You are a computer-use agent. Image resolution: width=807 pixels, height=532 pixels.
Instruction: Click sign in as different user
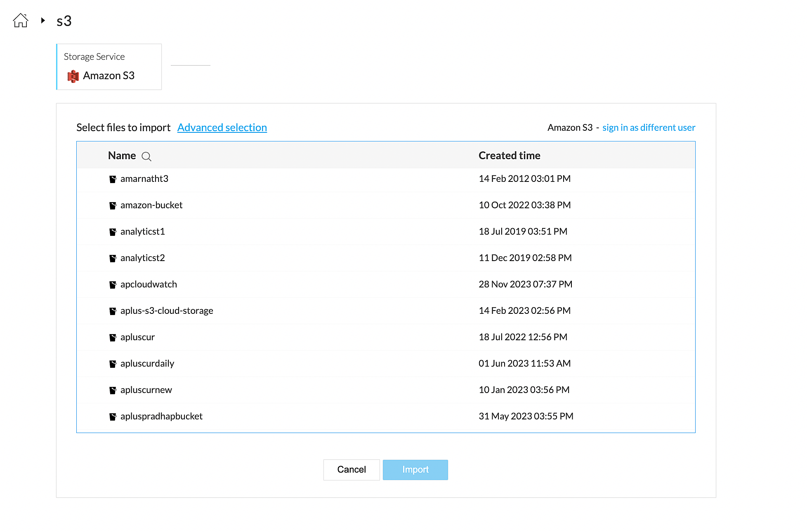pyautogui.click(x=649, y=127)
